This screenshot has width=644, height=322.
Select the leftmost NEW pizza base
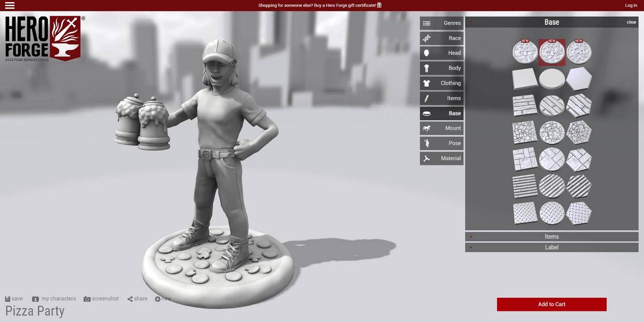[x=525, y=53]
